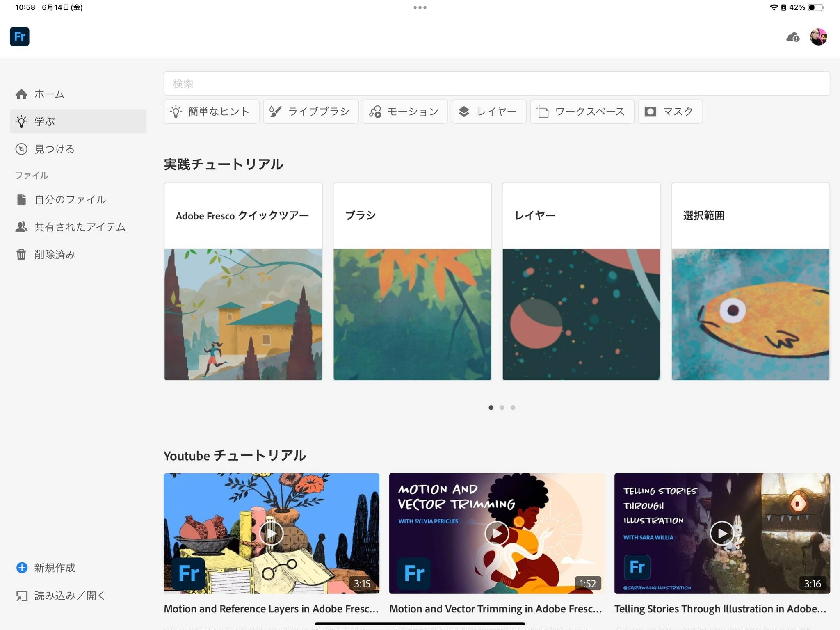
Task: Play Motion and Reference Layers video
Action: click(271, 533)
